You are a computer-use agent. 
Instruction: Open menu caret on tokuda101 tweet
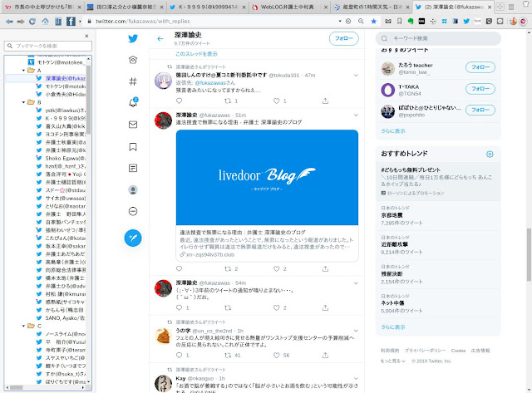(356, 76)
